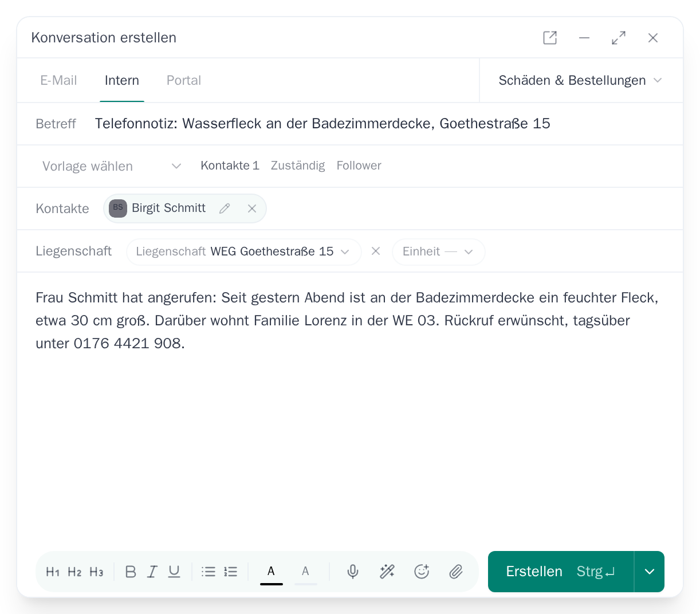Apply Heading 3 formatting
Image resolution: width=700 pixels, height=614 pixels.
[x=96, y=572]
